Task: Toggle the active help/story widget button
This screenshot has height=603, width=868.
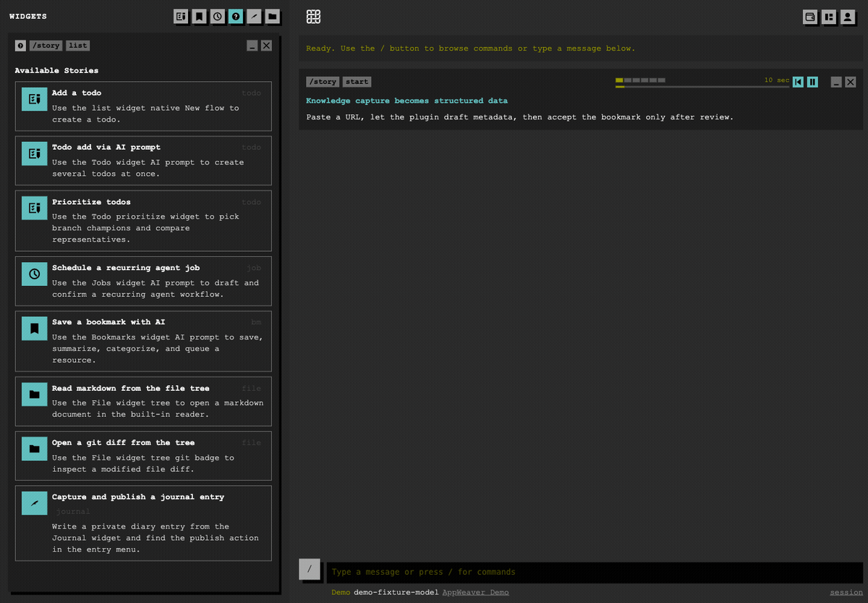Action: point(236,16)
